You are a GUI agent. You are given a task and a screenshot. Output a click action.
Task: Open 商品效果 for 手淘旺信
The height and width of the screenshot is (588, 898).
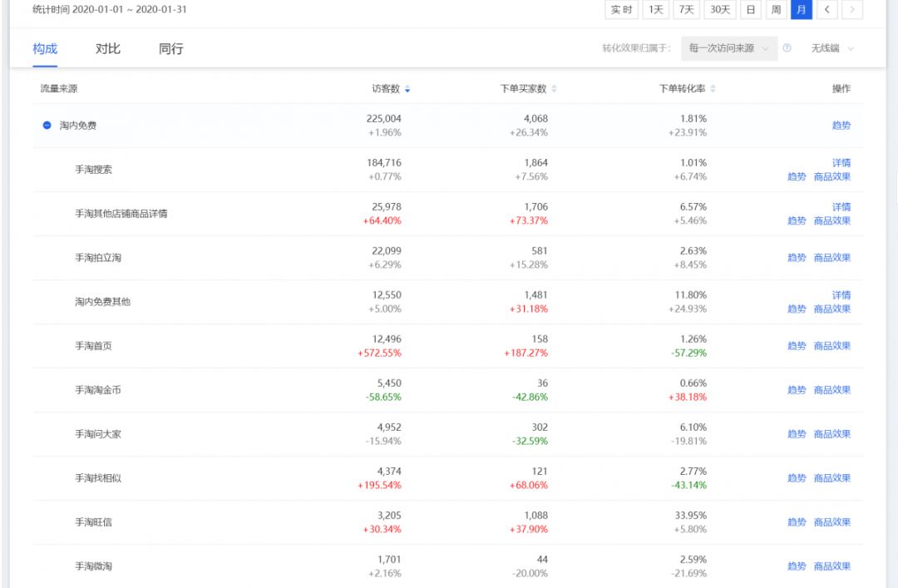(x=832, y=522)
